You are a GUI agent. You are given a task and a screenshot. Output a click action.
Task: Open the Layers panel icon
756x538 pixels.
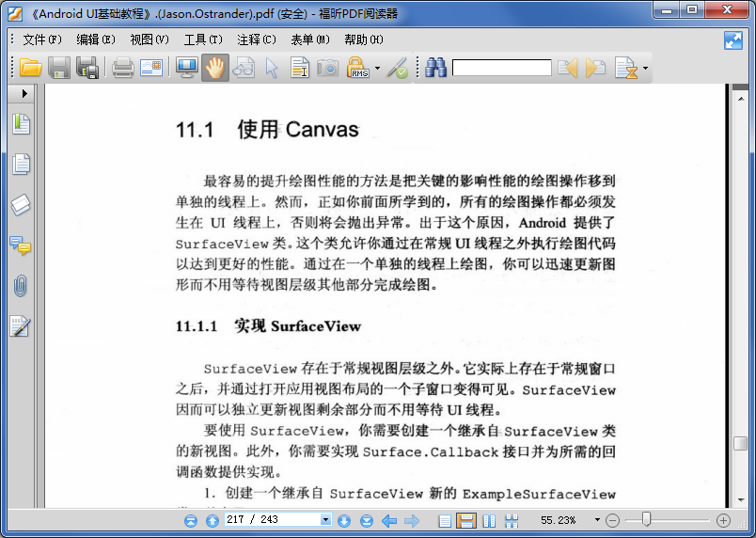coord(22,204)
